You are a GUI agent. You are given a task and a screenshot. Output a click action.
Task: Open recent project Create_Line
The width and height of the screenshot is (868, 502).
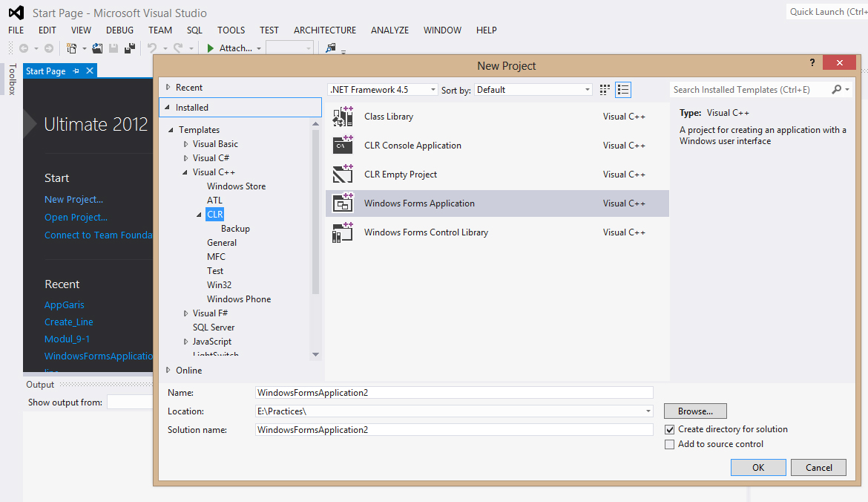click(x=69, y=322)
